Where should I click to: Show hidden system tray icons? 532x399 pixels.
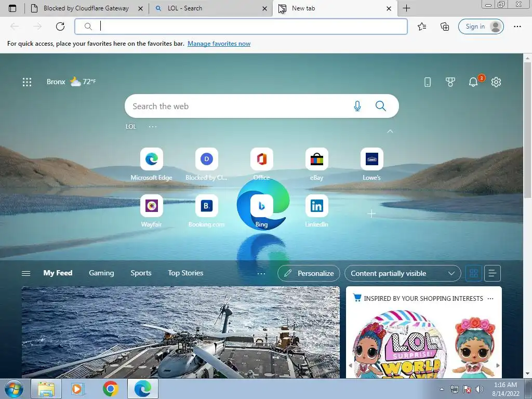(x=442, y=389)
